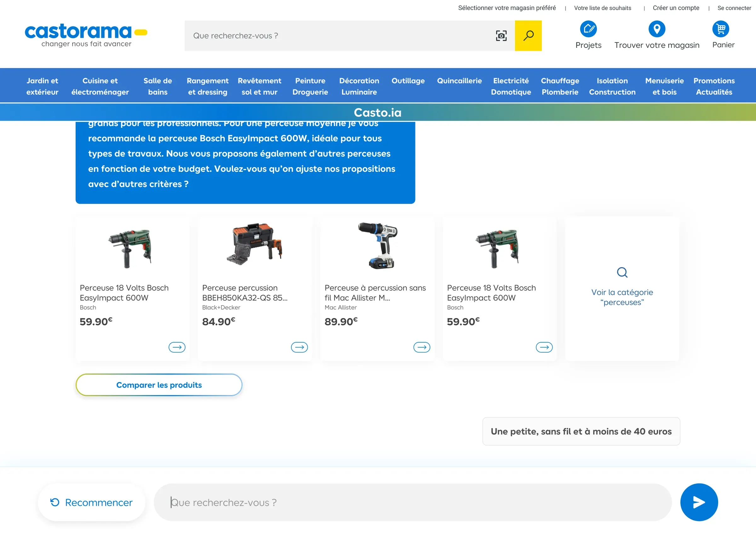Click the blue send message arrow button

[x=699, y=502]
